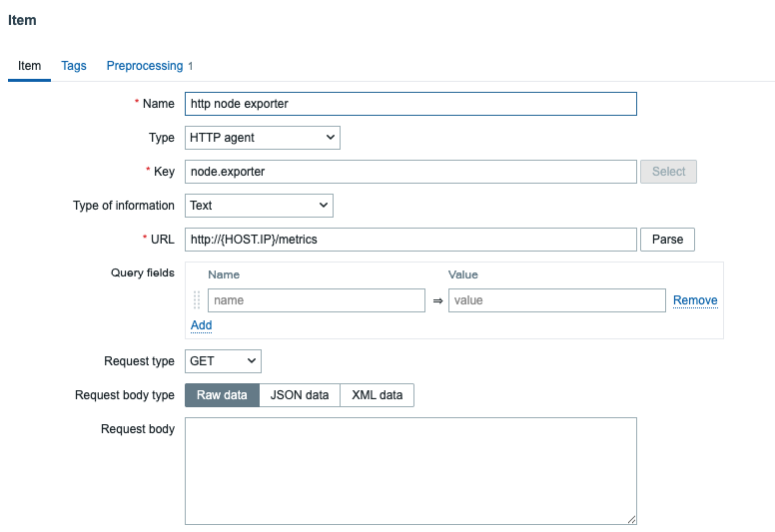Click the textarea resize grip on Request body
The image size is (775, 532).
click(631, 519)
